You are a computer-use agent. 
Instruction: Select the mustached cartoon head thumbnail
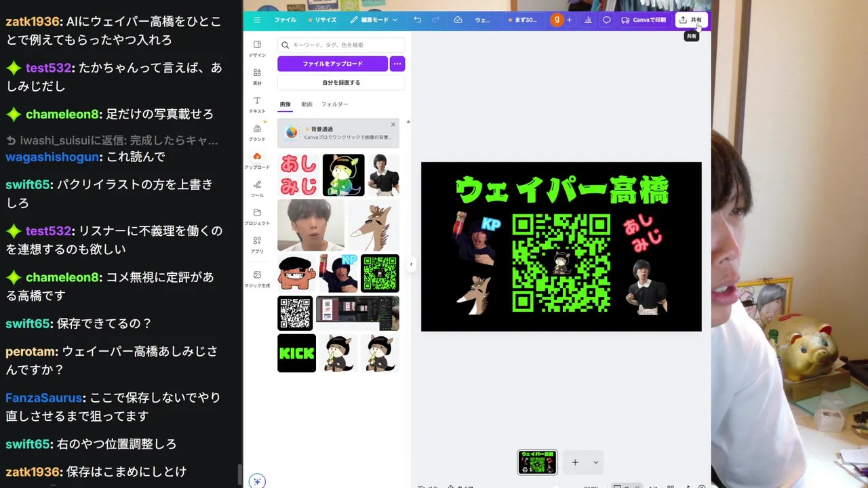(297, 273)
